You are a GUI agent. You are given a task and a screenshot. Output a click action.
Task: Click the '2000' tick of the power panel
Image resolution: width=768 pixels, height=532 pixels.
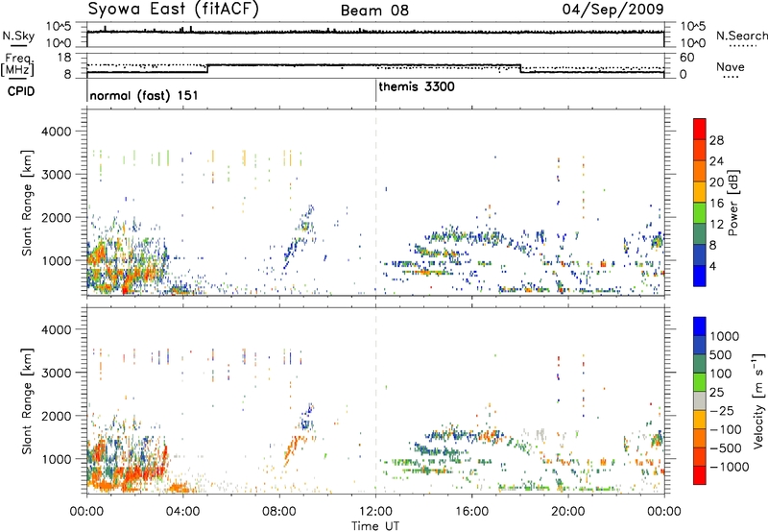coord(56,217)
